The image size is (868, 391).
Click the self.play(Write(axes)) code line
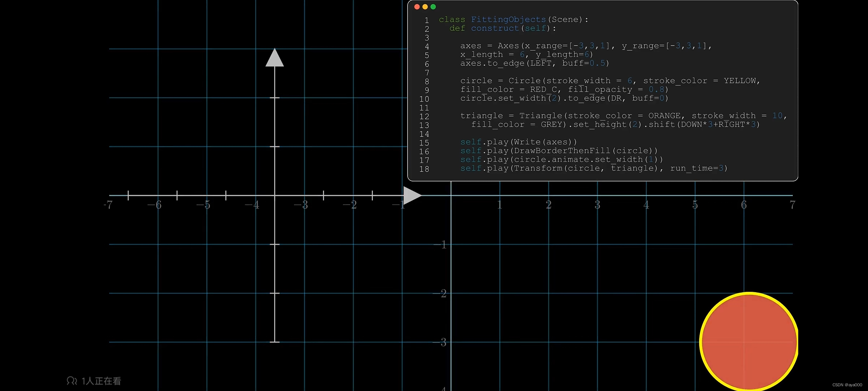tap(518, 142)
